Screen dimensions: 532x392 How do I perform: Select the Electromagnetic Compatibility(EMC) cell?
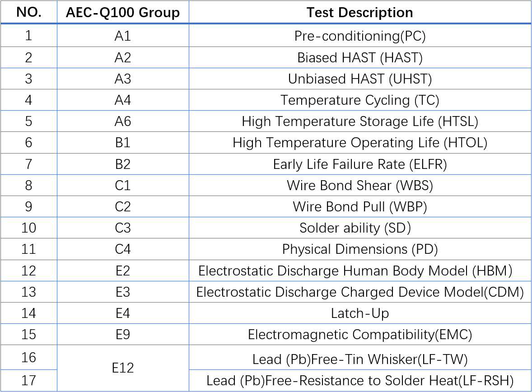click(360, 335)
